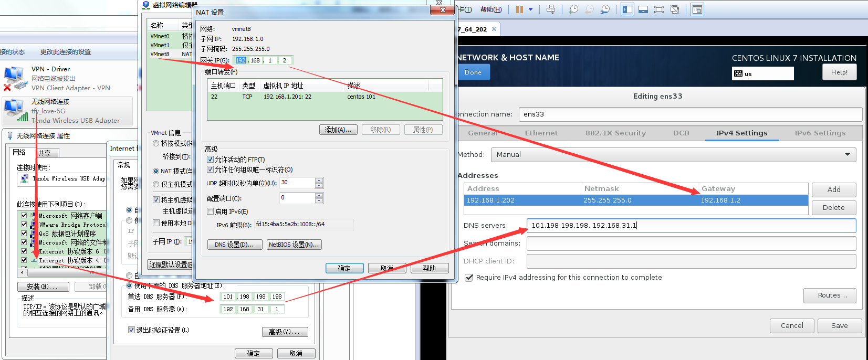This screenshot has width=868, height=360.
Task: Open DNS 设置(D)… in NAT settings
Action: coord(235,245)
